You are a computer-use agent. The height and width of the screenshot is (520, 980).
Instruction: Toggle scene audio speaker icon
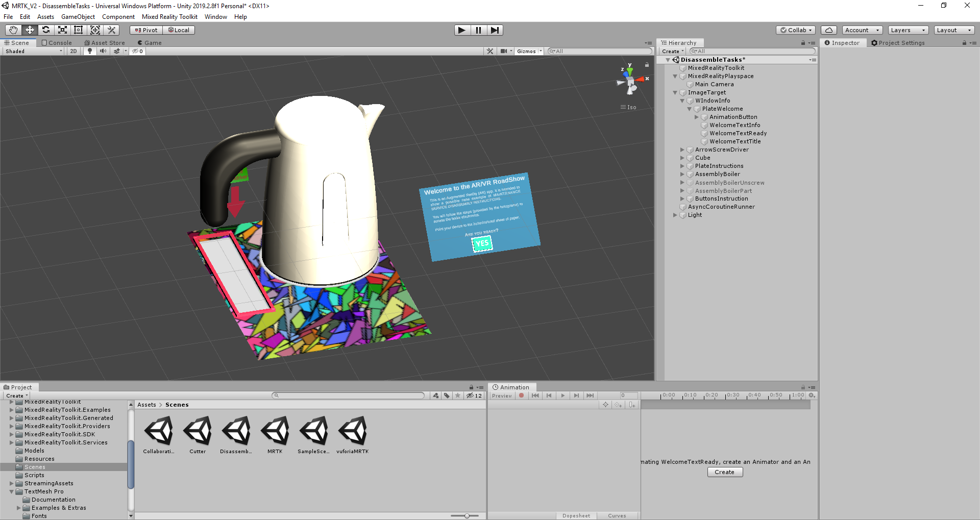(103, 51)
